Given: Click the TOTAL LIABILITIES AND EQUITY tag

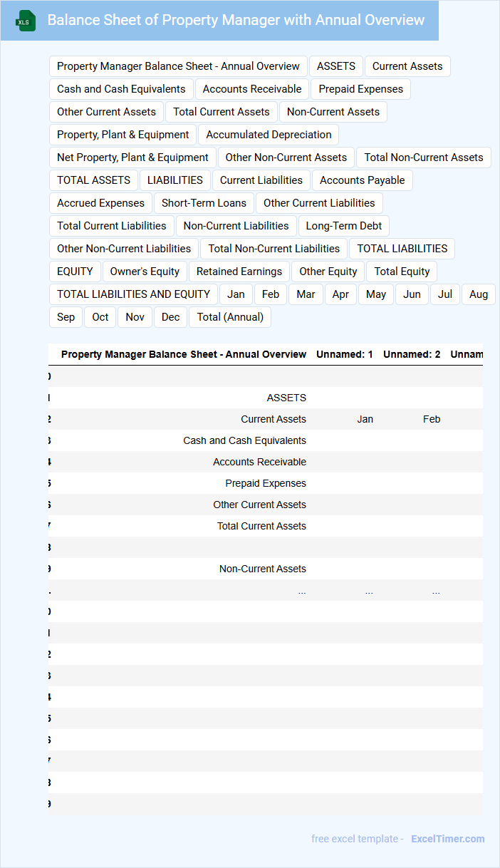Looking at the screenshot, I should (x=133, y=294).
